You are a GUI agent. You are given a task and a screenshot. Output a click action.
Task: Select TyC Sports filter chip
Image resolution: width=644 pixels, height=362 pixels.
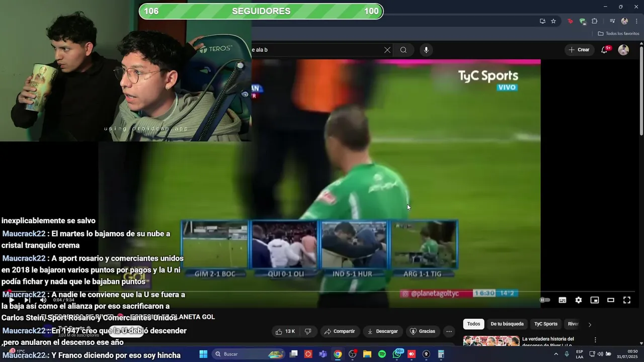(546, 324)
